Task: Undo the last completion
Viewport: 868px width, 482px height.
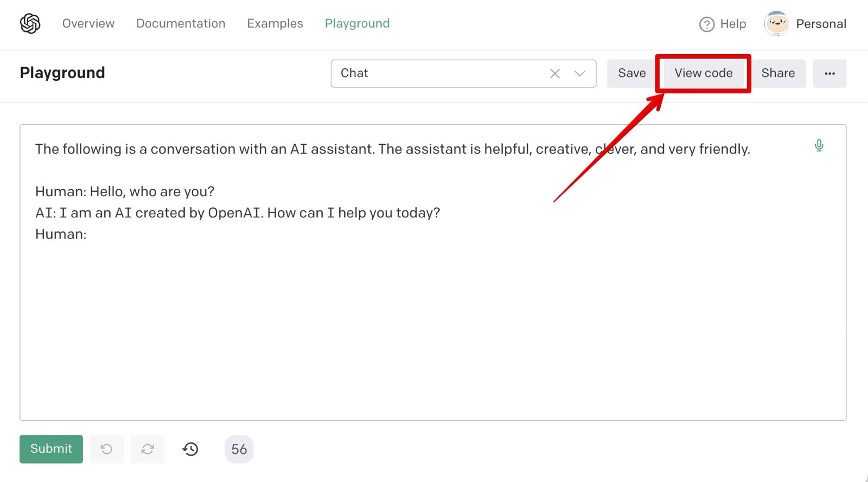Action: [107, 449]
